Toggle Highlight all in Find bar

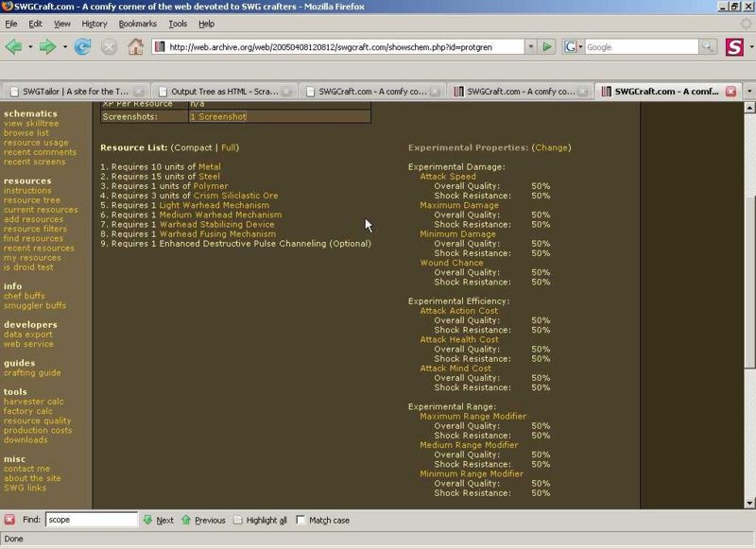(x=238, y=520)
